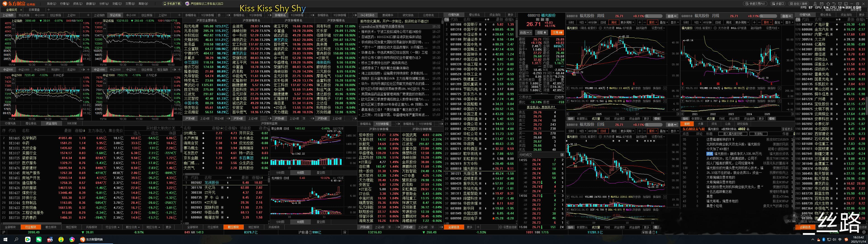Expand the 复权 dropdown on weekly chart
Viewport: 868px width, 244px height.
coord(652,22)
